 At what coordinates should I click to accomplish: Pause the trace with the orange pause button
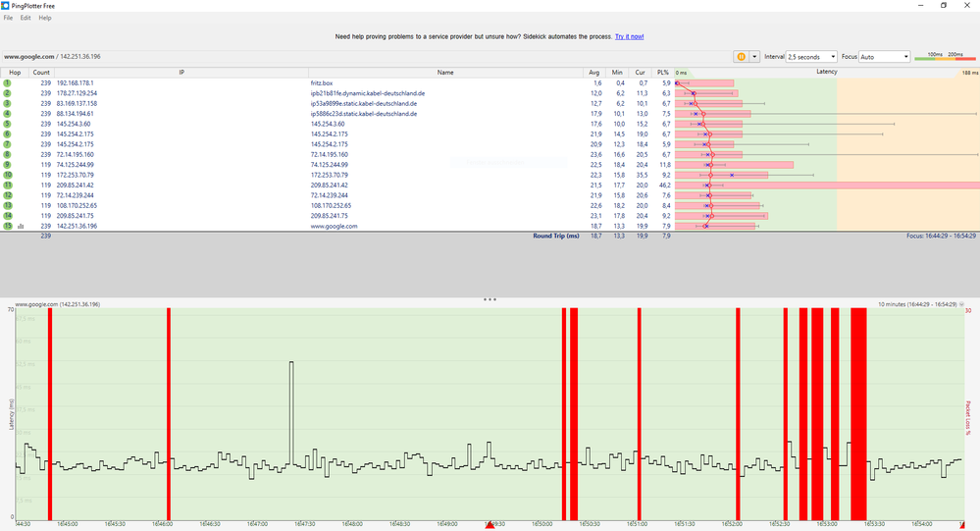coord(742,56)
